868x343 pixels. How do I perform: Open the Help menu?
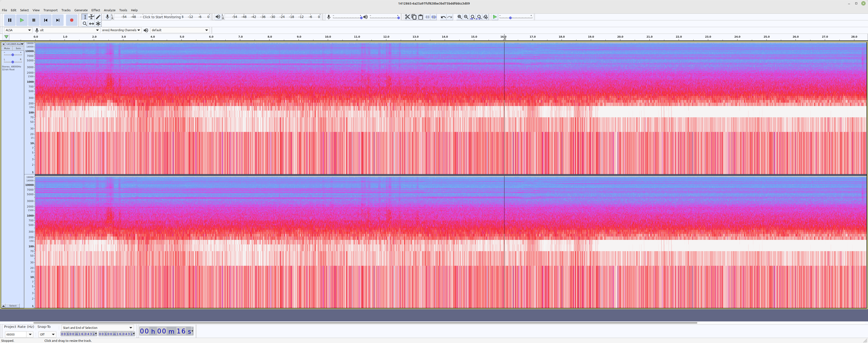tap(134, 10)
